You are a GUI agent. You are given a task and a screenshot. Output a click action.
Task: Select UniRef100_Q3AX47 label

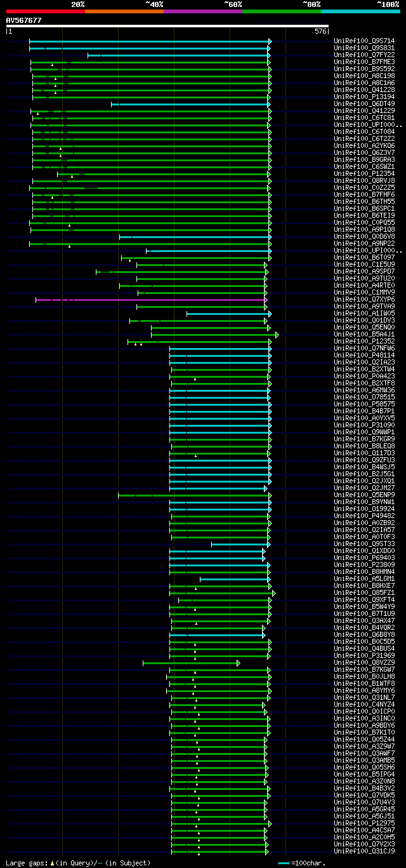tap(363, 621)
